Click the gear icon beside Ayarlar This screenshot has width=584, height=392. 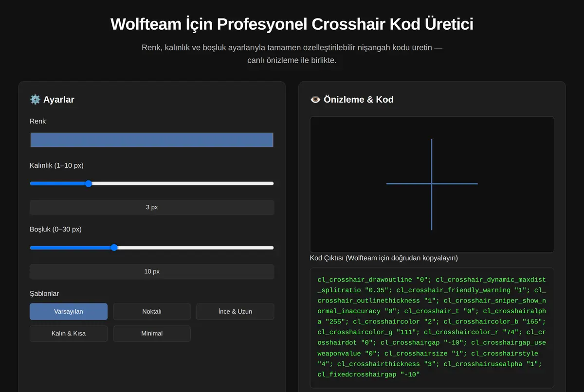35,100
